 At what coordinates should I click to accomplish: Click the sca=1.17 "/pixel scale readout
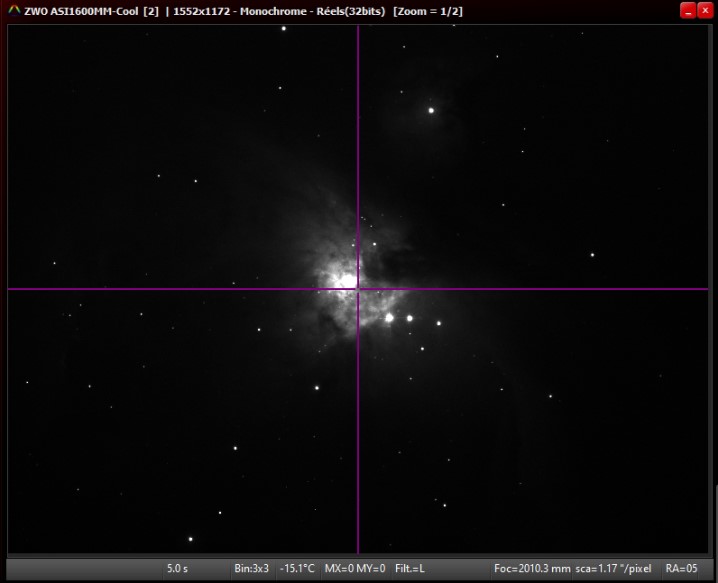pyautogui.click(x=613, y=568)
